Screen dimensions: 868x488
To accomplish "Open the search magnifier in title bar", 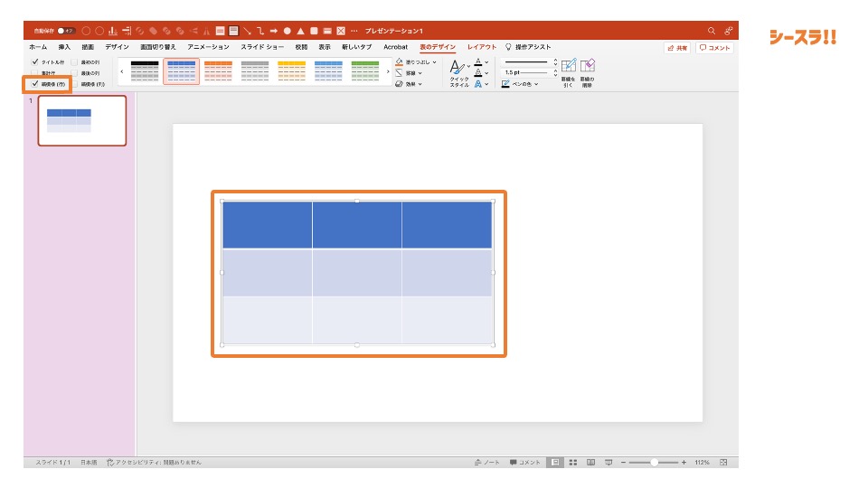I will pyautogui.click(x=712, y=30).
